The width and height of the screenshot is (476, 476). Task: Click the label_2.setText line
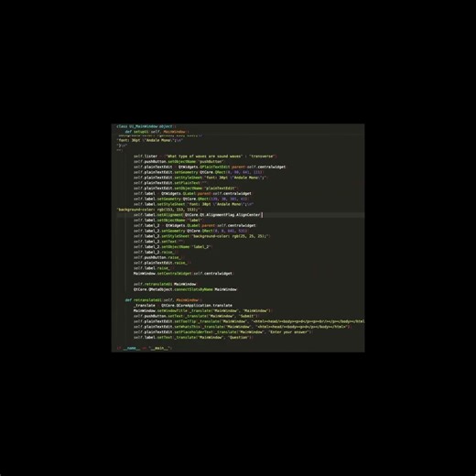tap(159, 242)
